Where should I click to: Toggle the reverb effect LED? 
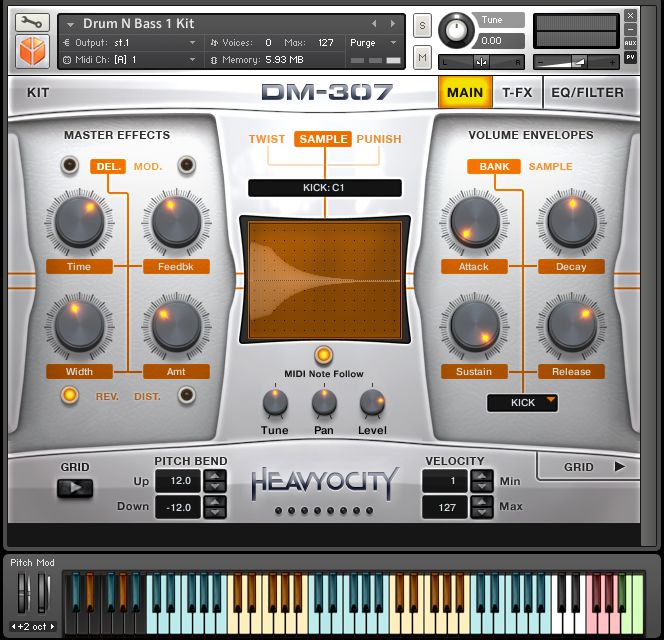tap(70, 395)
